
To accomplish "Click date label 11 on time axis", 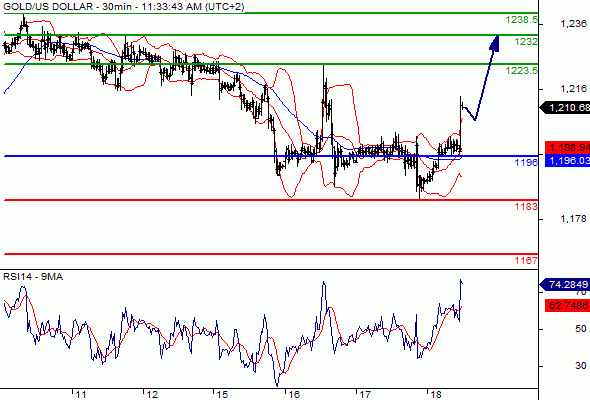I will (x=81, y=395).
